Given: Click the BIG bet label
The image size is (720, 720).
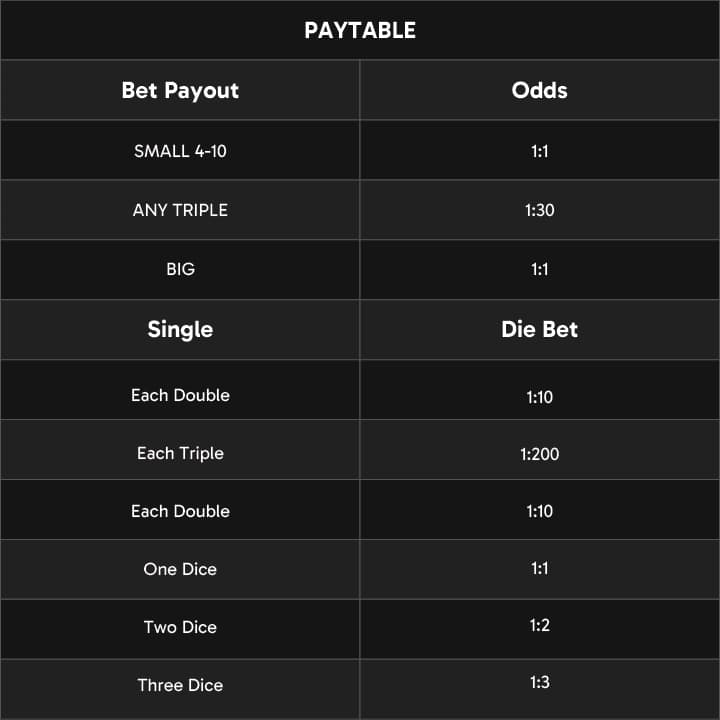Looking at the screenshot, I should 180,269.
